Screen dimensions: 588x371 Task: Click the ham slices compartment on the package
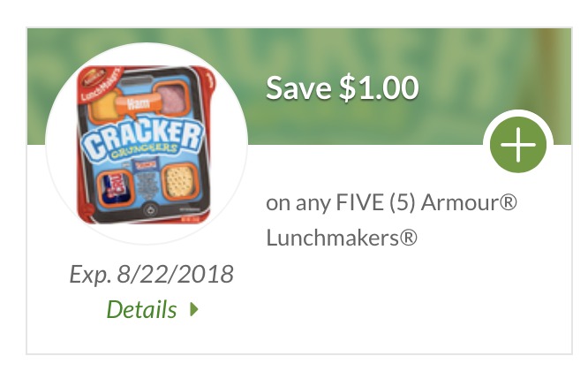172,99
